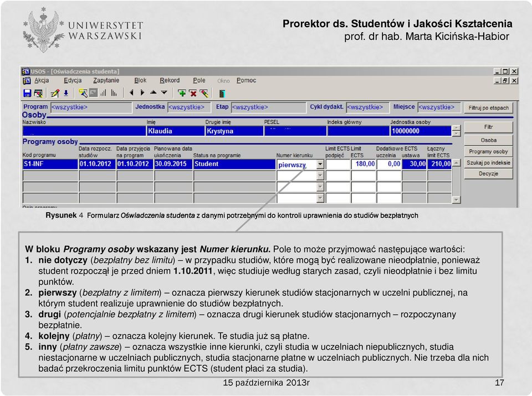
Task: Click the Osoba button
Action: [489, 140]
